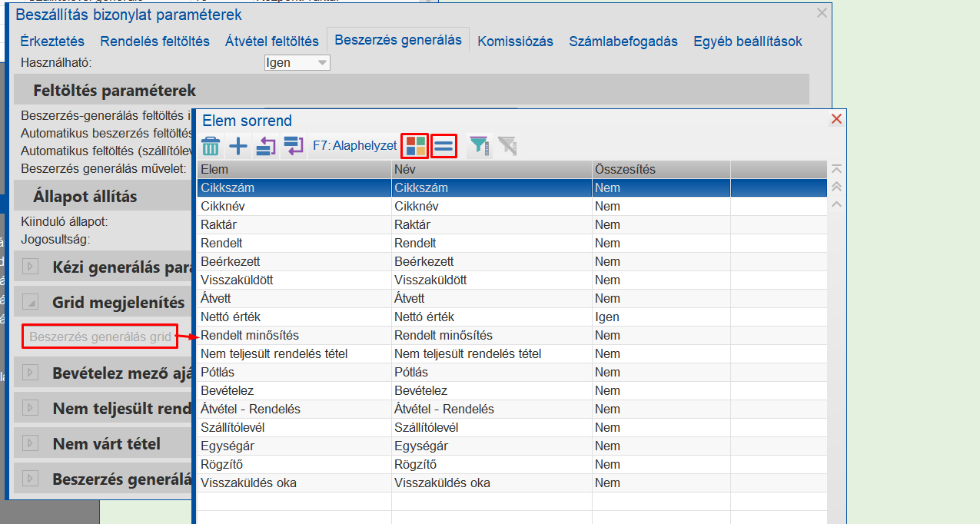980x524 pixels.
Task: Select the colored squares grid icon
Action: coord(414,145)
